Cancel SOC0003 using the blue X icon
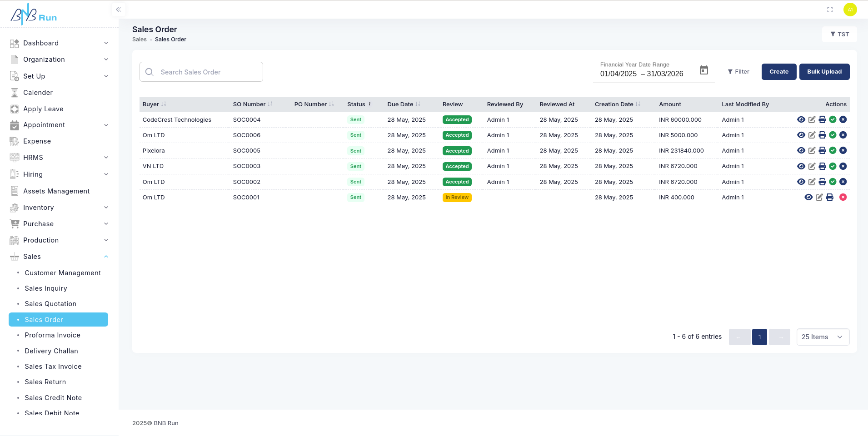The image size is (868, 436). (x=843, y=166)
